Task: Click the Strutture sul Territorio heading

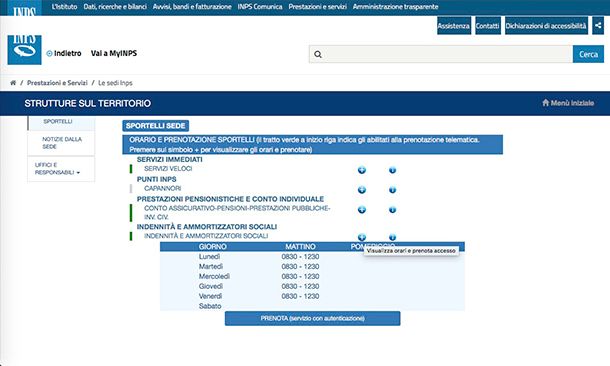Action: click(88, 103)
